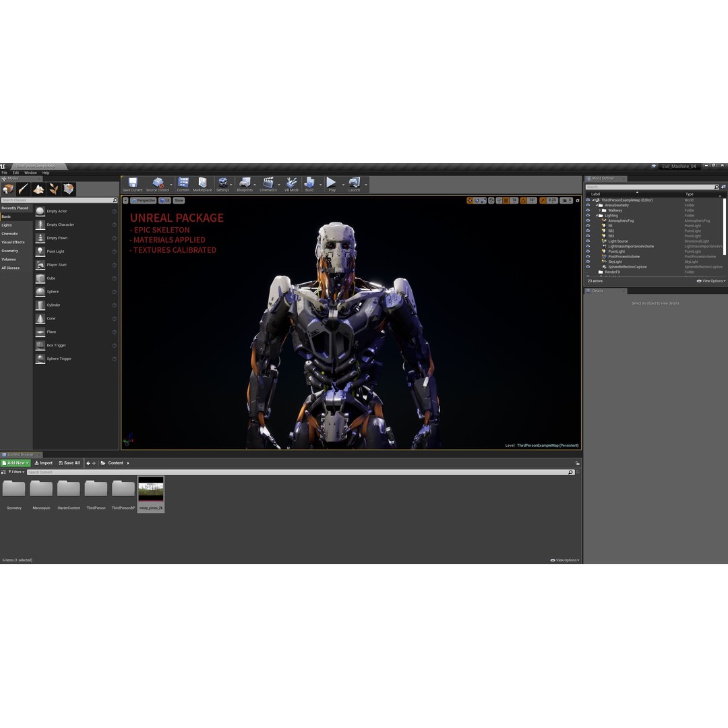Select the Paint mode brush icon
The width and height of the screenshot is (728, 728).
(x=23, y=189)
